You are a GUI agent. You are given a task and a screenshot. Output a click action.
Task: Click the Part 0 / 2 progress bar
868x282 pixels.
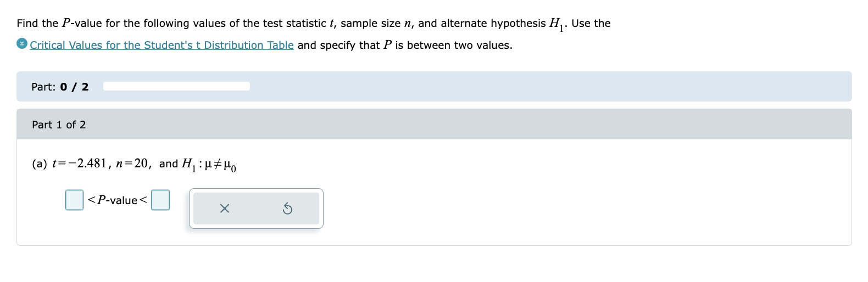click(x=176, y=86)
